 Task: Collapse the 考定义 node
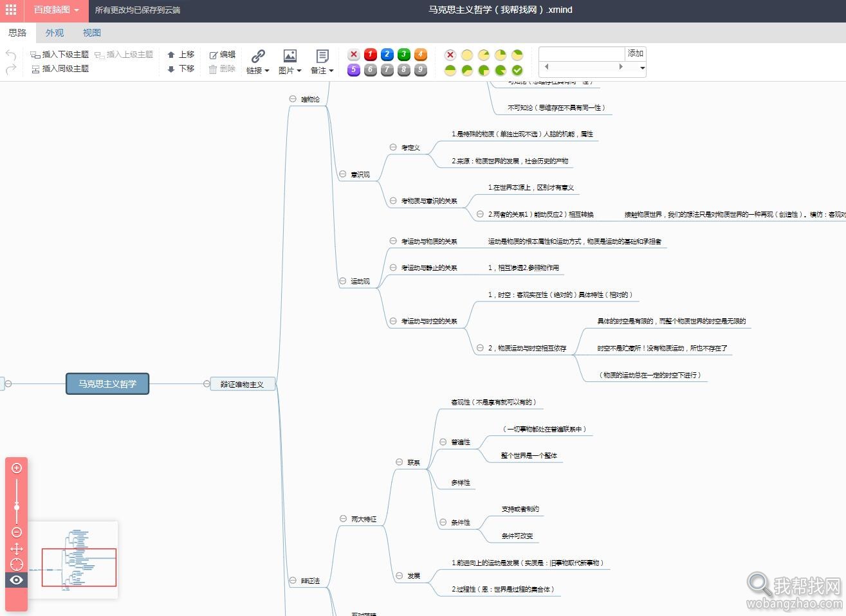click(x=393, y=147)
